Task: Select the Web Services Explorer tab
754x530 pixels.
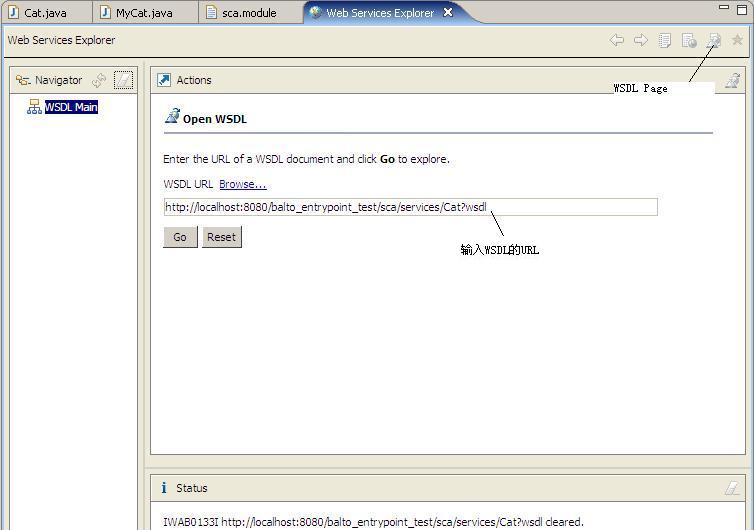Action: [x=380, y=13]
